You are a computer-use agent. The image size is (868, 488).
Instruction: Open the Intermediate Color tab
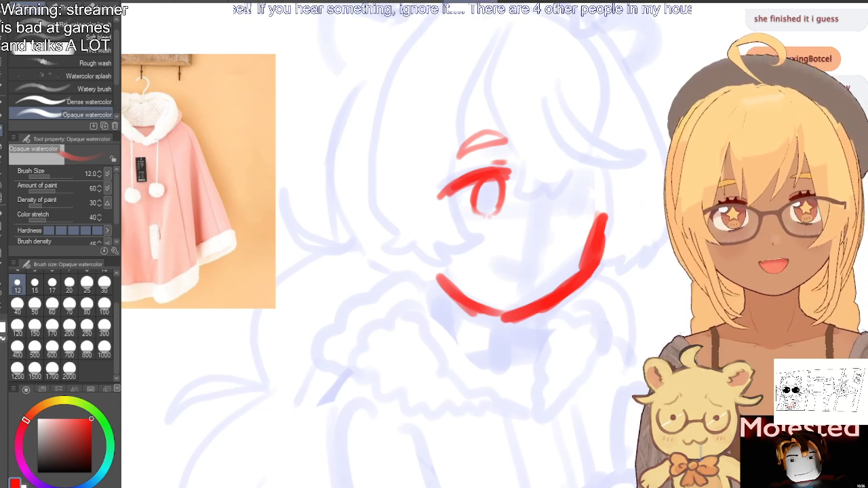[74, 389]
